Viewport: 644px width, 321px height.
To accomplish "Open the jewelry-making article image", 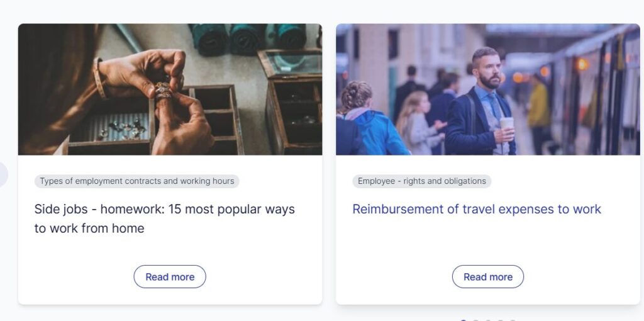I will click(x=170, y=89).
